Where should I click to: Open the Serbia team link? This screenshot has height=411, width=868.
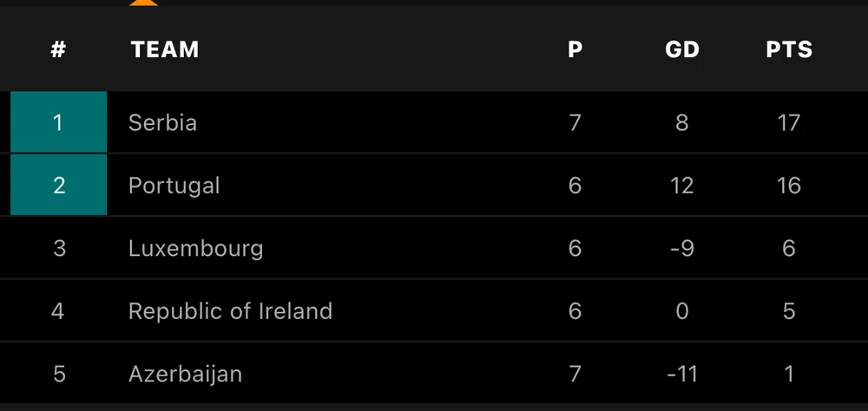tap(162, 123)
